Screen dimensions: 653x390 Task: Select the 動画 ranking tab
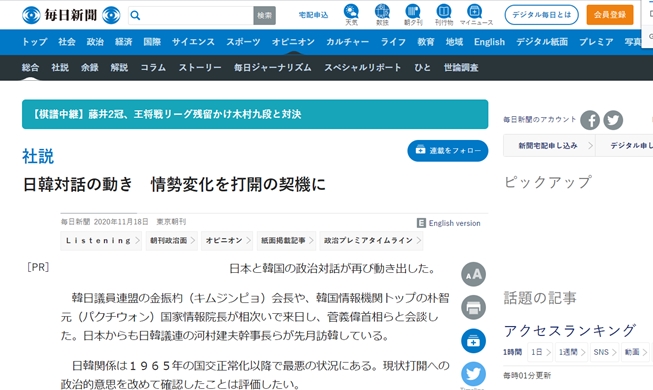click(635, 352)
